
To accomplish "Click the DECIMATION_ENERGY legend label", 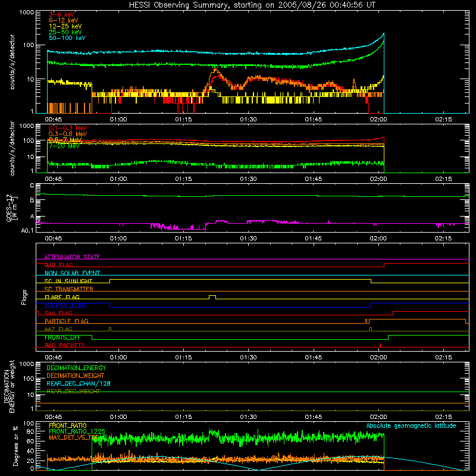I will 76,368.
